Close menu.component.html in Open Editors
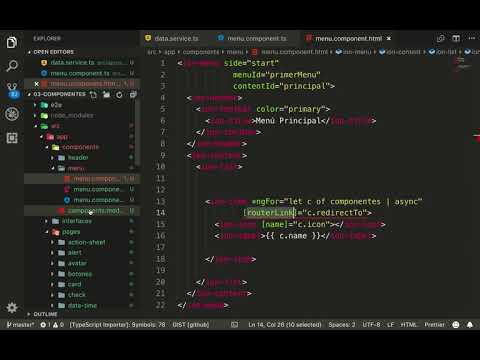Screen dimensions: 480x360 coord(36,84)
